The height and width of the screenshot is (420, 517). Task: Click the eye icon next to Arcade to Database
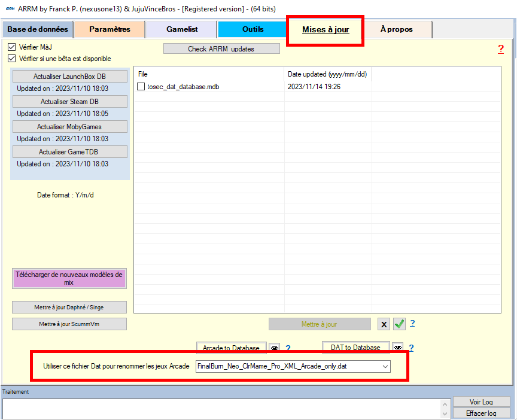tap(275, 348)
